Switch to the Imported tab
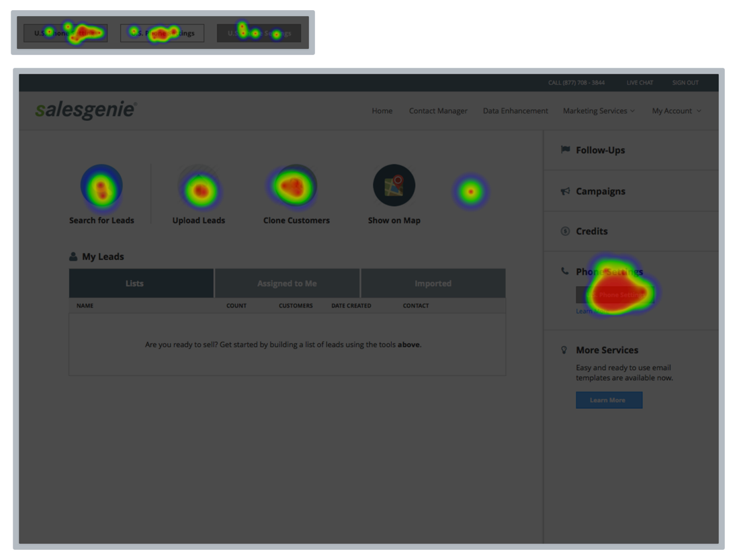735x560 pixels. tap(433, 283)
